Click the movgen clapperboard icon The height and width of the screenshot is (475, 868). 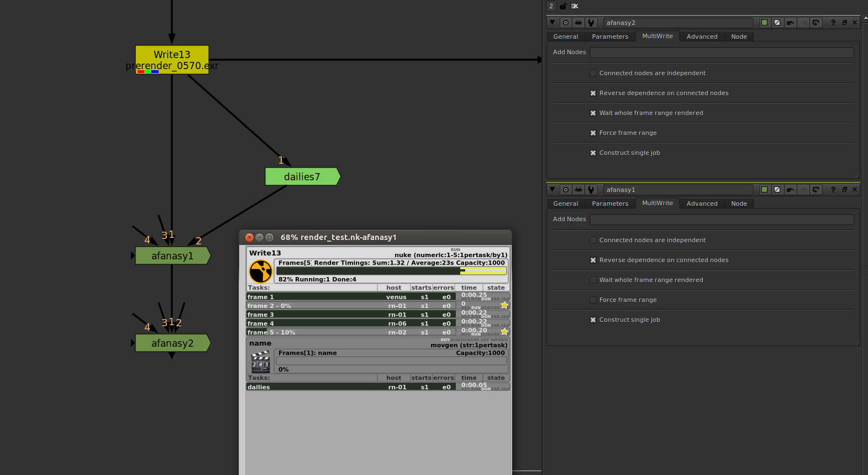coord(260,362)
